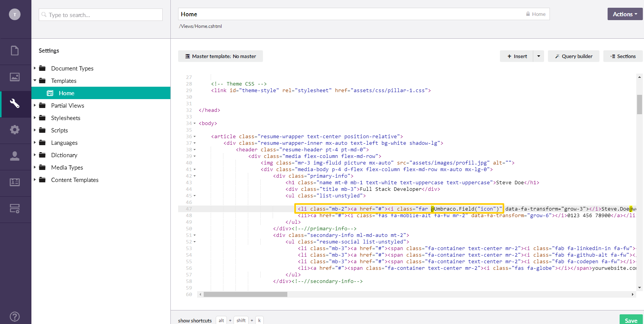
Task: Click the Home alias lock field
Action: [x=536, y=14]
